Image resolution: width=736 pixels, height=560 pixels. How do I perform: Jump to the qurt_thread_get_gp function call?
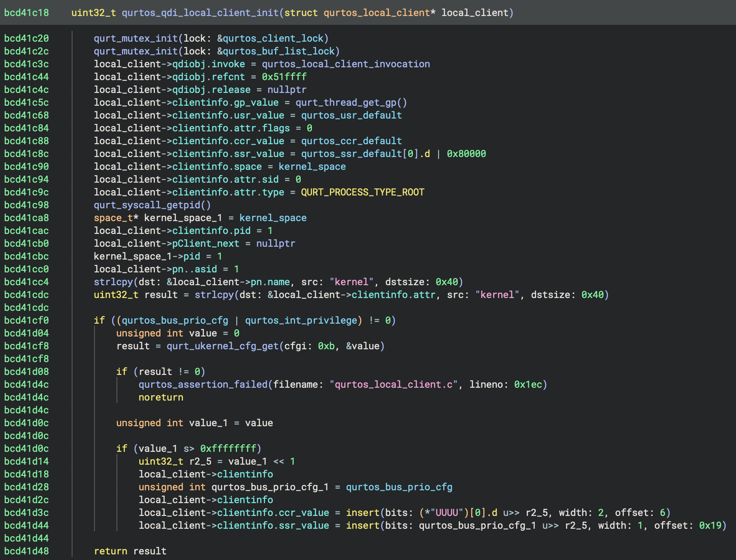[x=348, y=103]
